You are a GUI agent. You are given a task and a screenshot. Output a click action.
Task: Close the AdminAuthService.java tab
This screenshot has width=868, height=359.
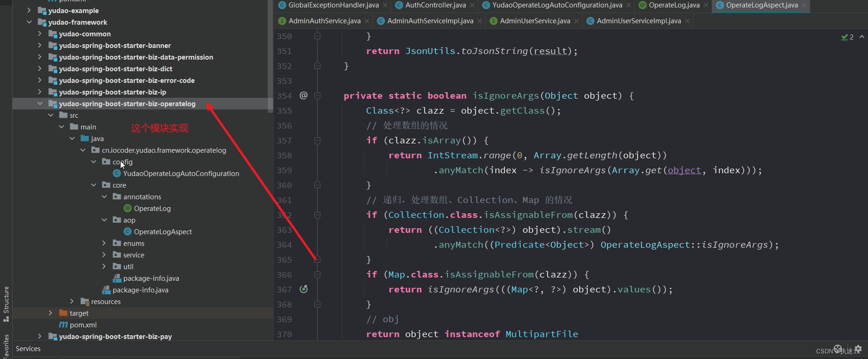(x=367, y=21)
